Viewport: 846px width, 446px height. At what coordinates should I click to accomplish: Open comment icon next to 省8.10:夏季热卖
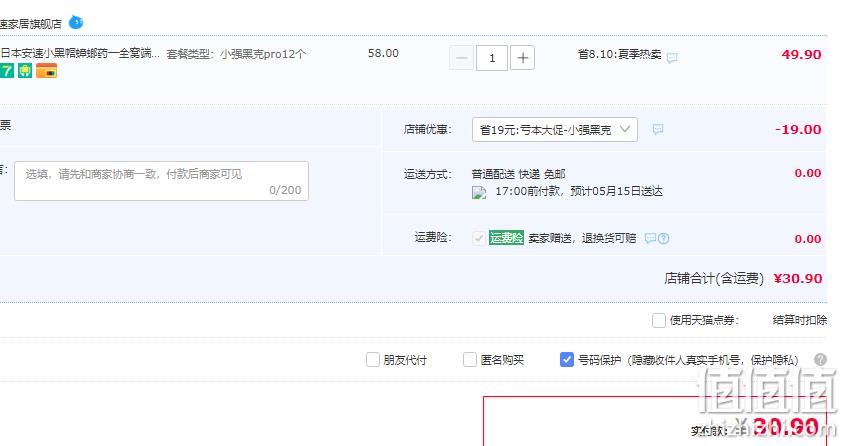coord(672,58)
